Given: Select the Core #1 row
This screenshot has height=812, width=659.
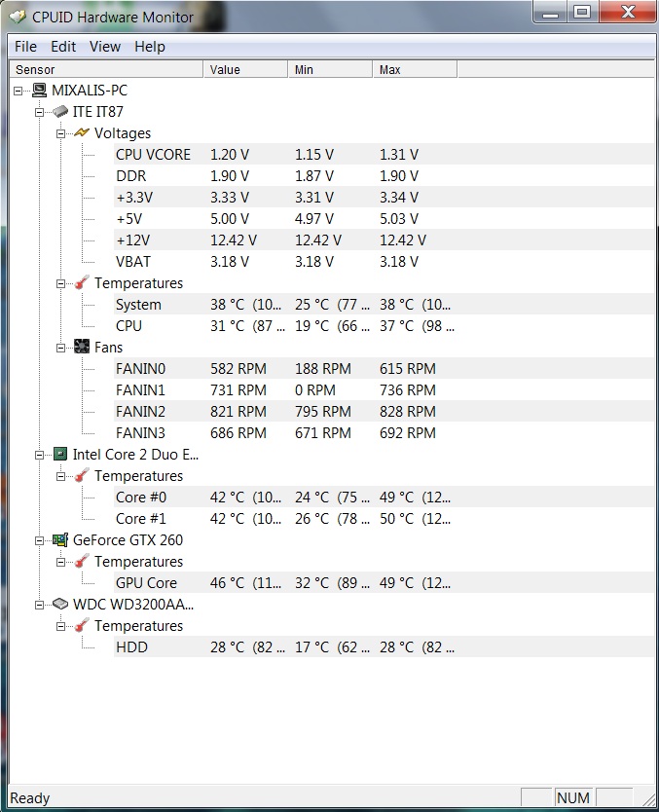Looking at the screenshot, I should click(x=384, y=518).
